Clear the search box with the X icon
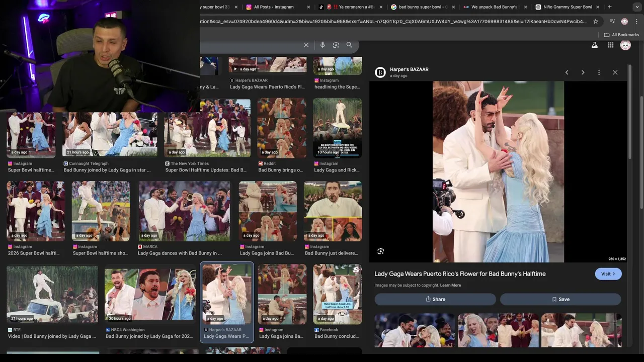Image resolution: width=644 pixels, height=362 pixels. [306, 45]
